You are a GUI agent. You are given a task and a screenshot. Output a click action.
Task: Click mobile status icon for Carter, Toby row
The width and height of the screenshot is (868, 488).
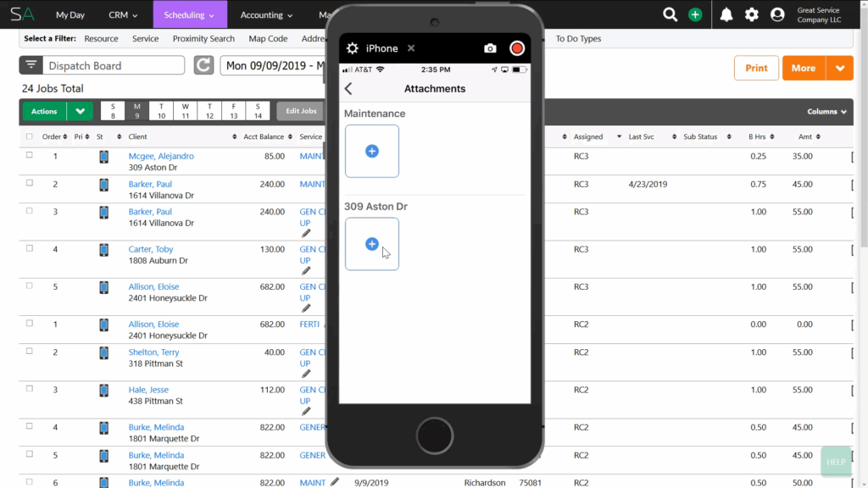103,250
